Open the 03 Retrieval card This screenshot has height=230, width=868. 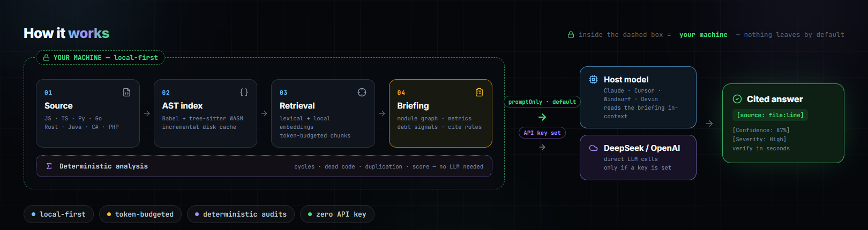(x=323, y=113)
